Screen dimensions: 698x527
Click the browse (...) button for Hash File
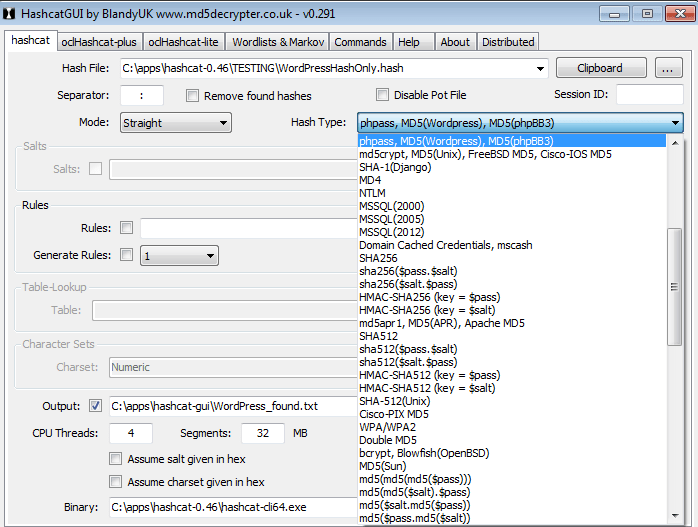coord(668,68)
